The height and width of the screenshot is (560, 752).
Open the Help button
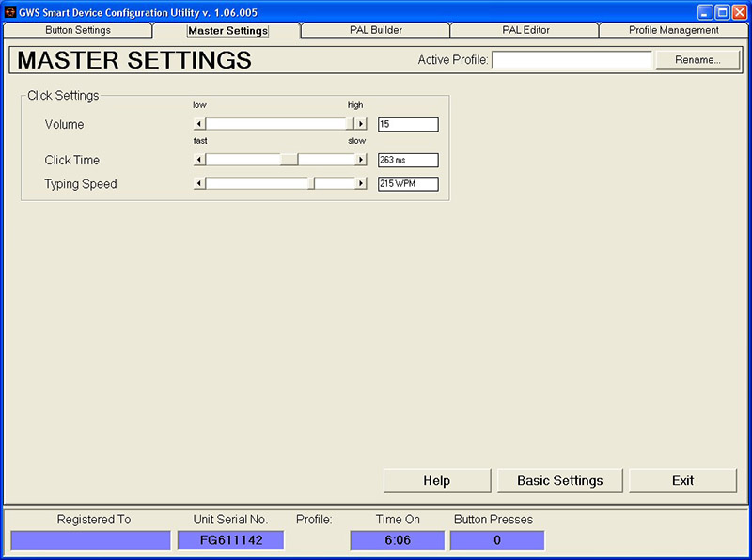(x=437, y=480)
